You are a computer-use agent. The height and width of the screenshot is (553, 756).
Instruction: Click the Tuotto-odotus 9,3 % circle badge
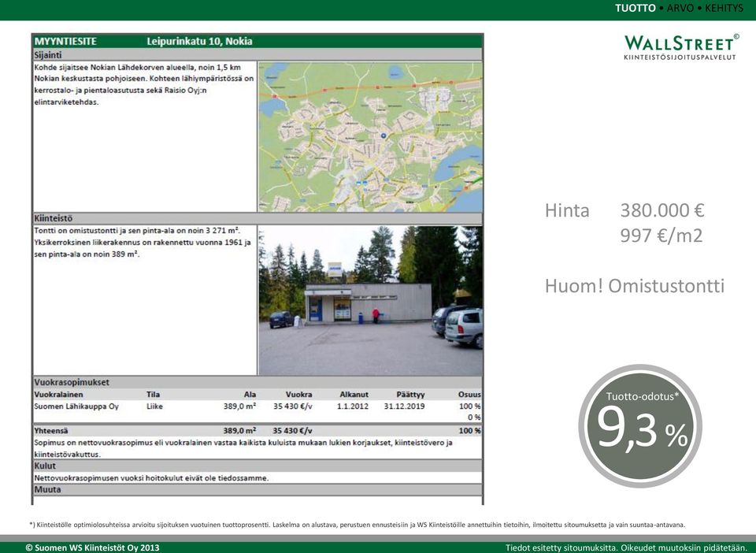[640, 425]
